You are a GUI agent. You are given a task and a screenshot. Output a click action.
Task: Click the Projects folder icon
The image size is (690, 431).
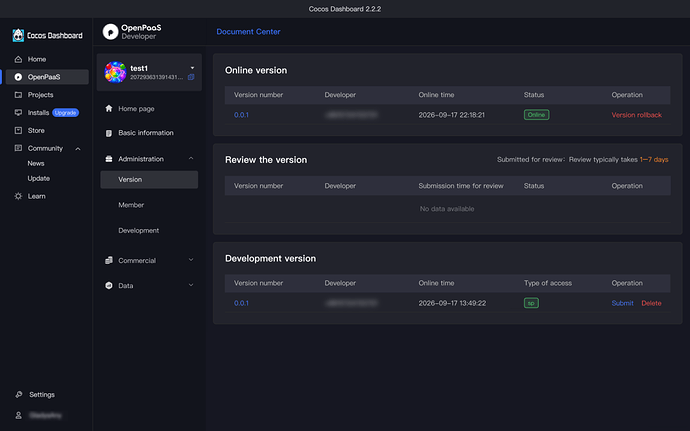(18, 95)
